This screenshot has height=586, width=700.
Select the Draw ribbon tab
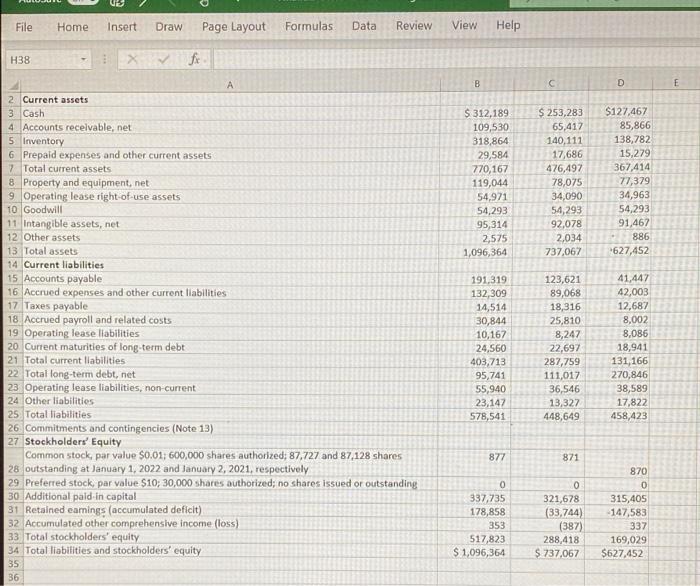[169, 27]
